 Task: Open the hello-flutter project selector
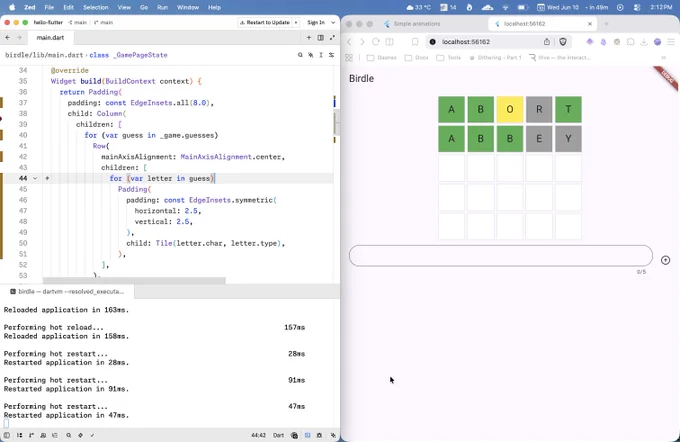coord(48,23)
